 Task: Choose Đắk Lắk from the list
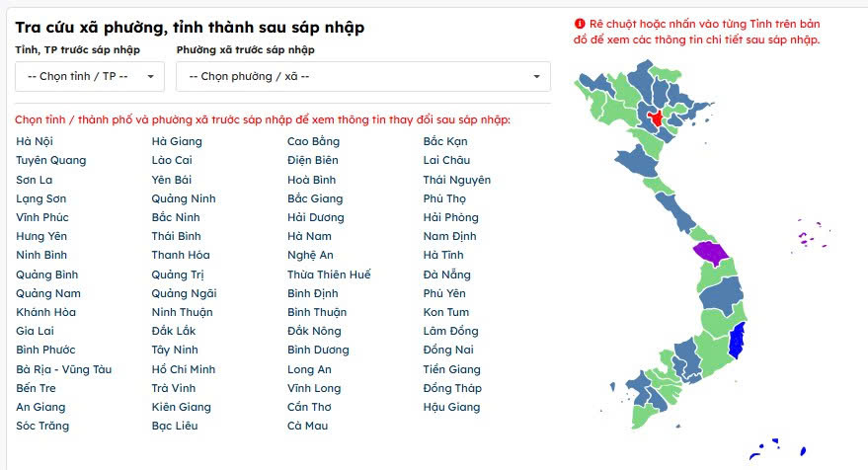(174, 331)
